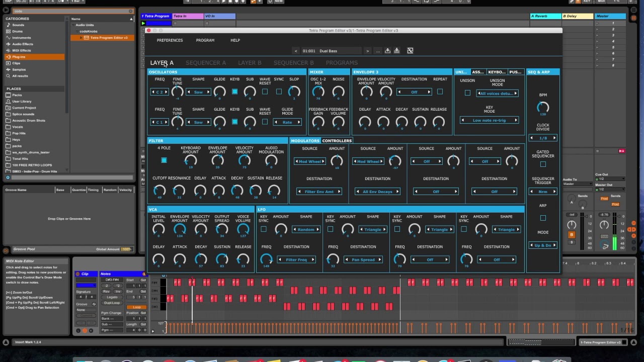Adjust the VCA VOICE VOLUME knob

[243, 229]
